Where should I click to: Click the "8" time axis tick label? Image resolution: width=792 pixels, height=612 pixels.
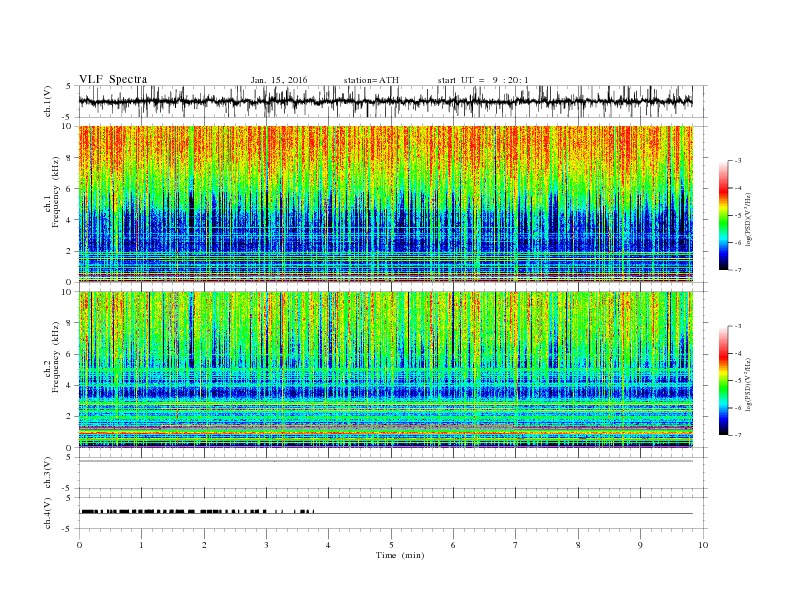[x=578, y=545]
